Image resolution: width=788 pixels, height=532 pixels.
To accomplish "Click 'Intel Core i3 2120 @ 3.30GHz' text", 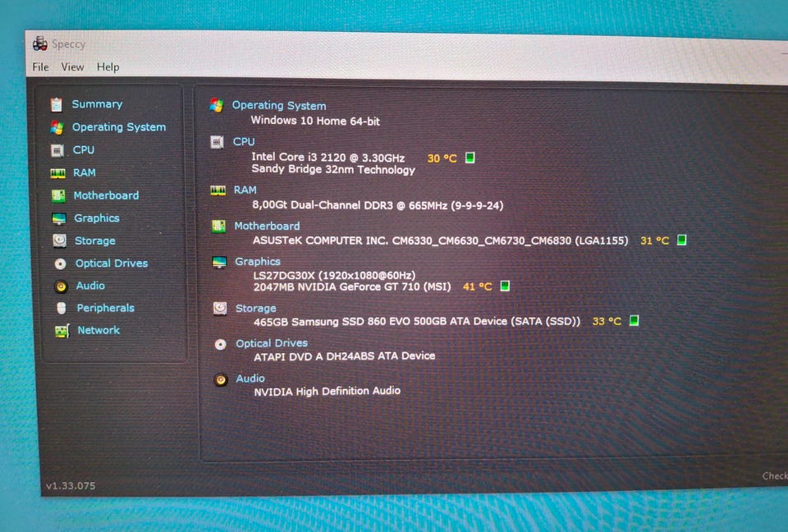I will (328, 158).
